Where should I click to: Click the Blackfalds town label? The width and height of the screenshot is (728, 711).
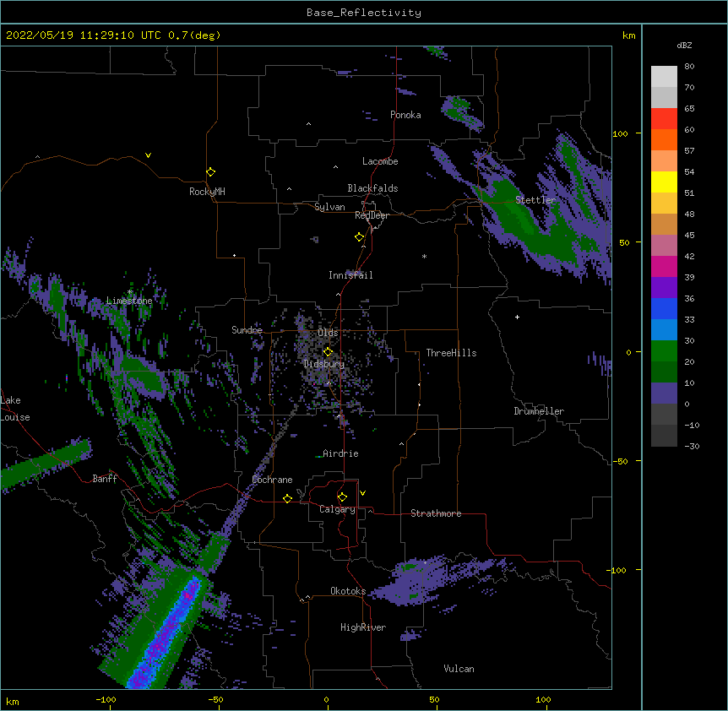pos(372,188)
